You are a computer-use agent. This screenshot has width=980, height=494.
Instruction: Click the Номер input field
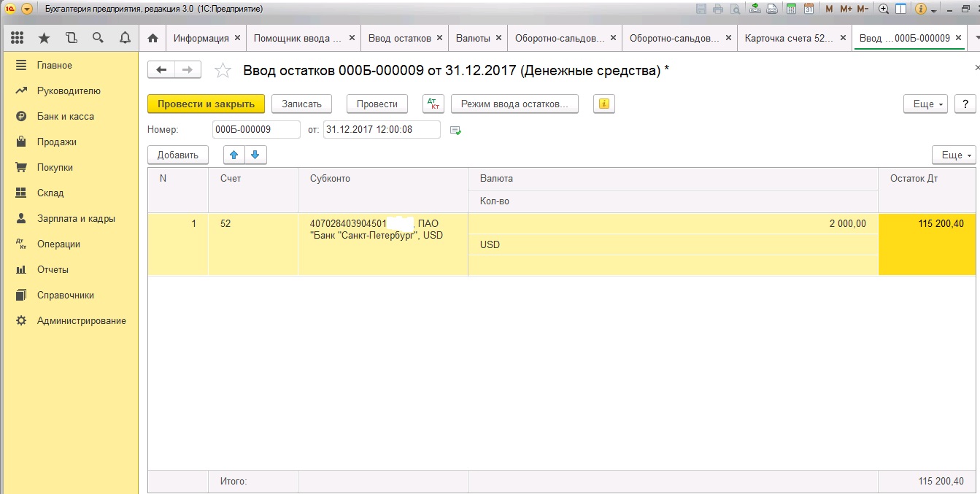[256, 129]
